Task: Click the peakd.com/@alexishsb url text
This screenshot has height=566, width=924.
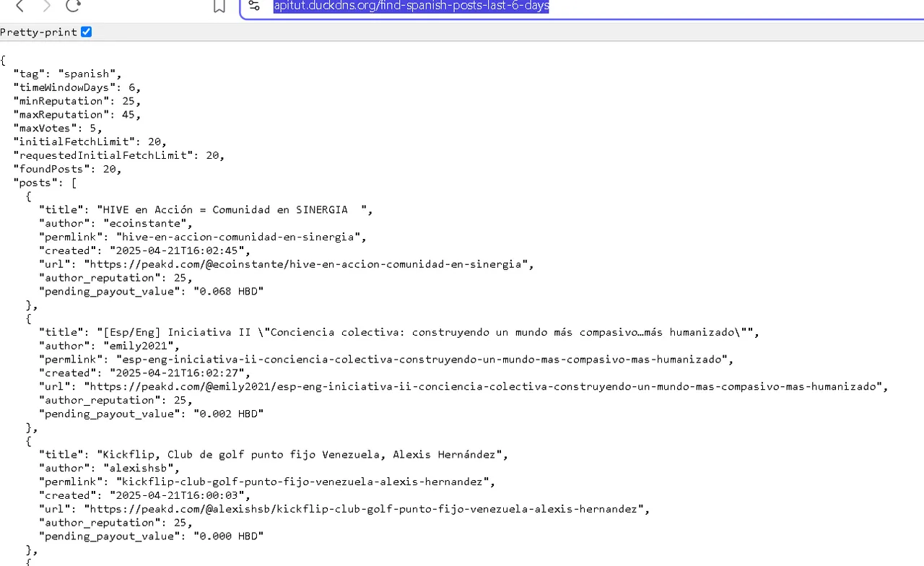Action: (364, 509)
